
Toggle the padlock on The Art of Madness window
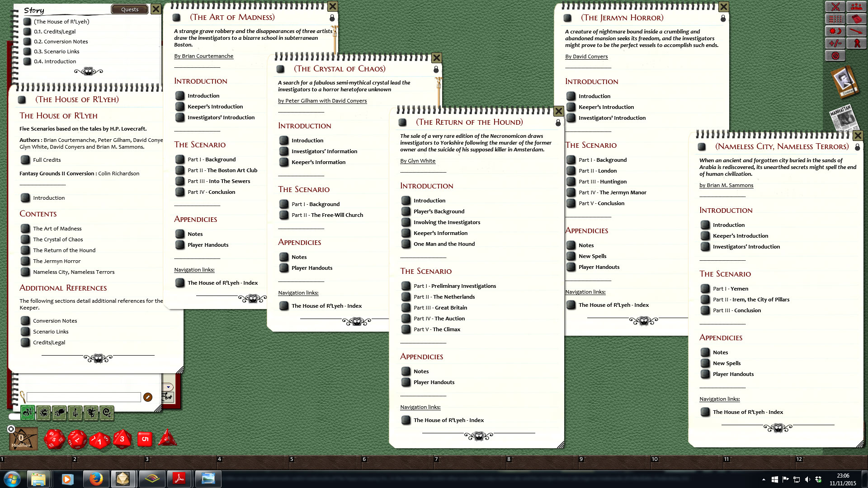(333, 17)
